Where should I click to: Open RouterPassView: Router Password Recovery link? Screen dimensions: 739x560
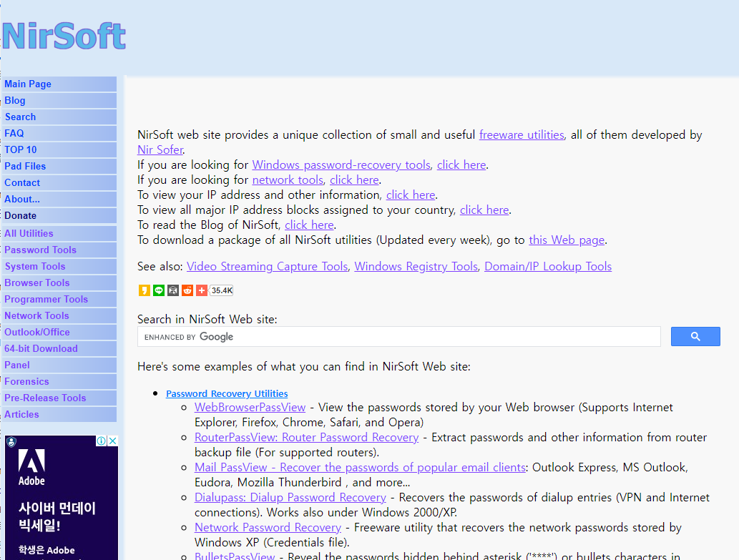click(306, 438)
